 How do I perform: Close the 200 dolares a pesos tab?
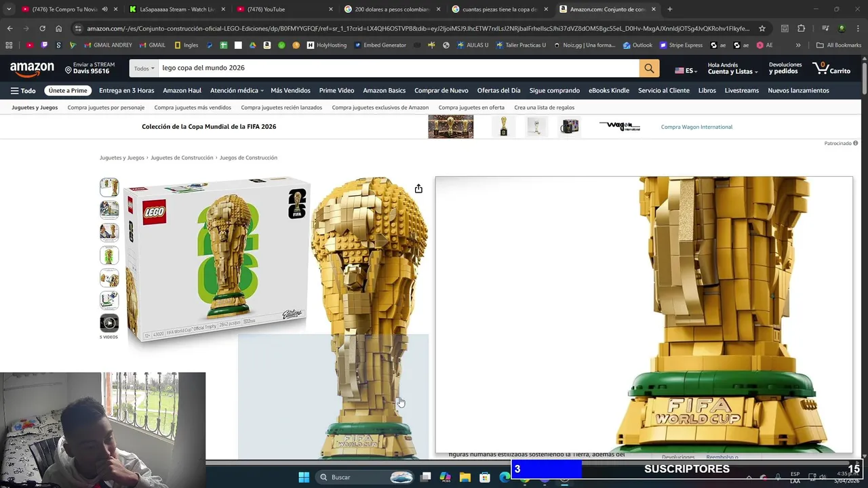439,9
